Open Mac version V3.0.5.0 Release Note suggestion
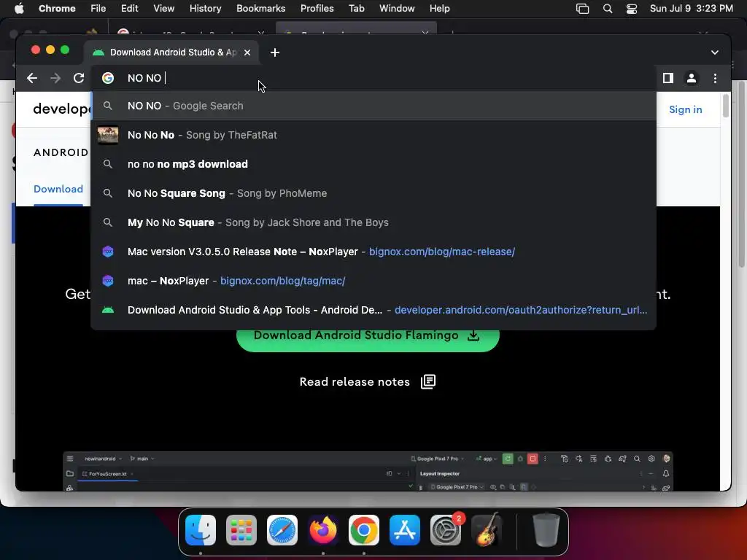 (374, 252)
